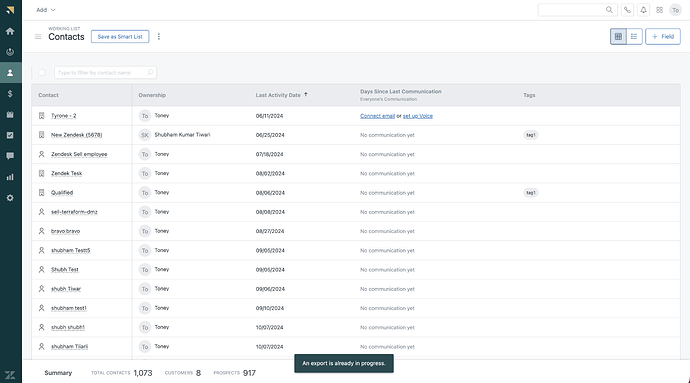
Task: Open contact New Zendesk (5678)
Action: 77,135
